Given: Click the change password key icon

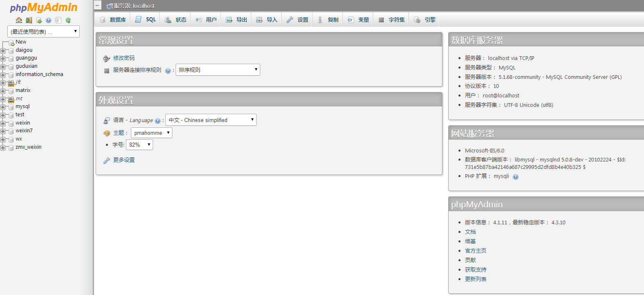Looking at the screenshot, I should tap(107, 58).
